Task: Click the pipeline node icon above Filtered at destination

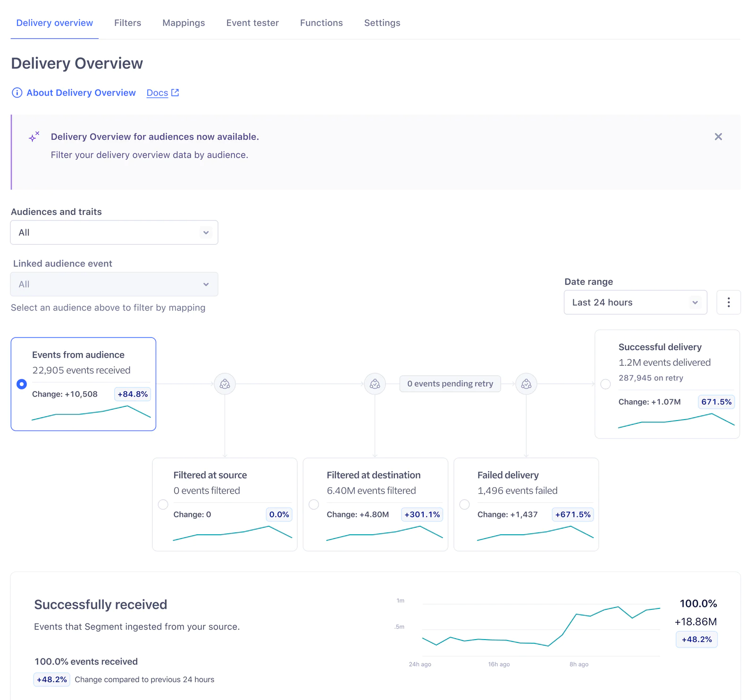Action: 375,384
